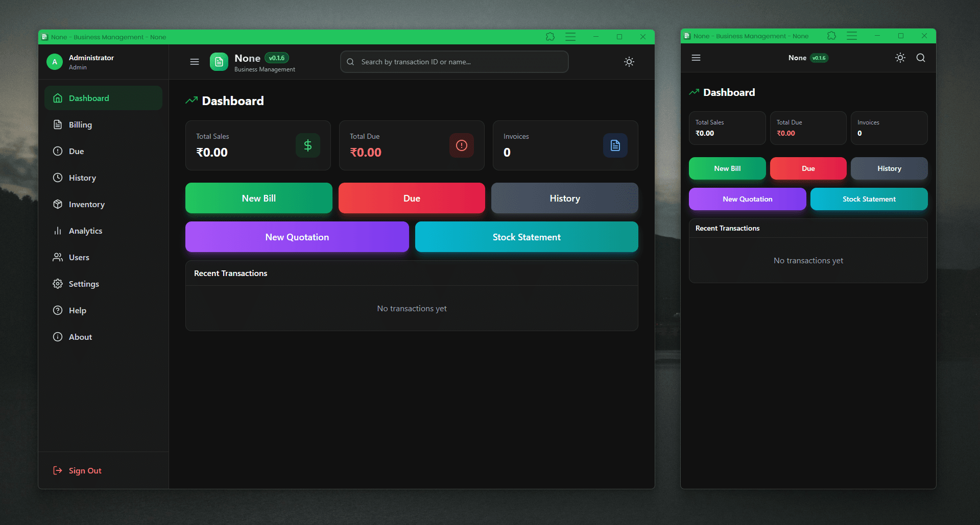Image resolution: width=980 pixels, height=525 pixels.
Task: Open Help from the sidebar
Action: point(77,310)
